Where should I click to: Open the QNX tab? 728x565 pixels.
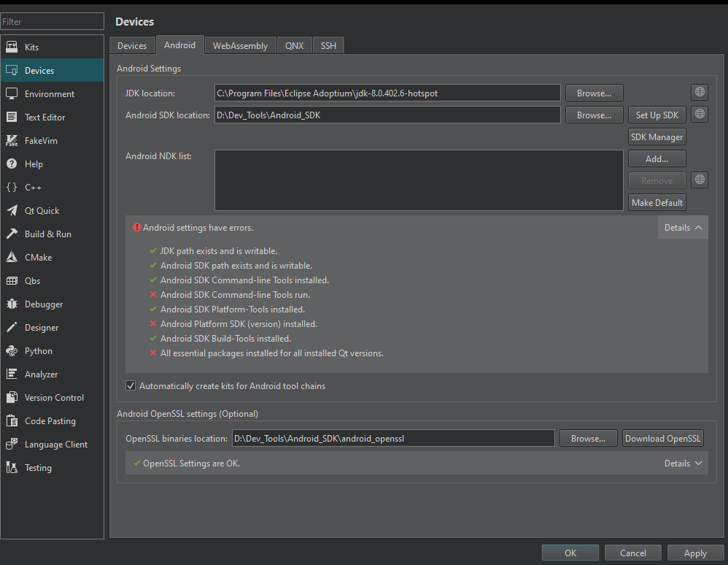[294, 45]
